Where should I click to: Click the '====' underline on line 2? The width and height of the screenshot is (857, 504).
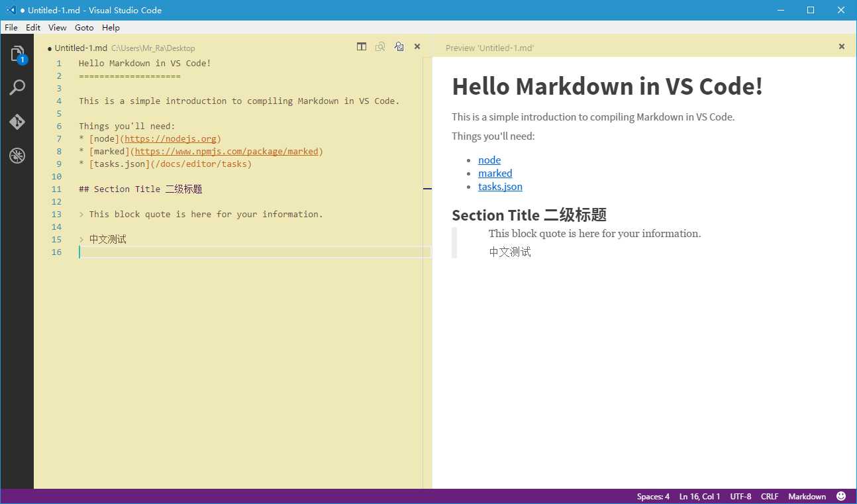(x=130, y=76)
